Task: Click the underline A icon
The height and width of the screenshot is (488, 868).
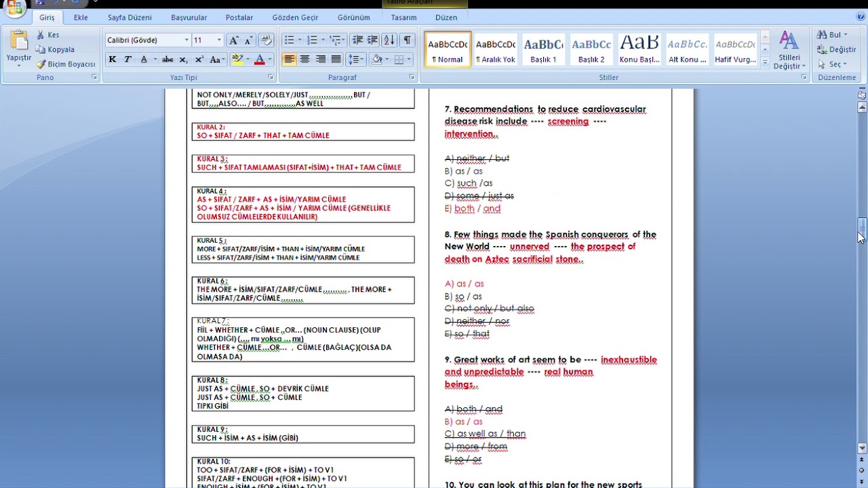Action: 144,60
